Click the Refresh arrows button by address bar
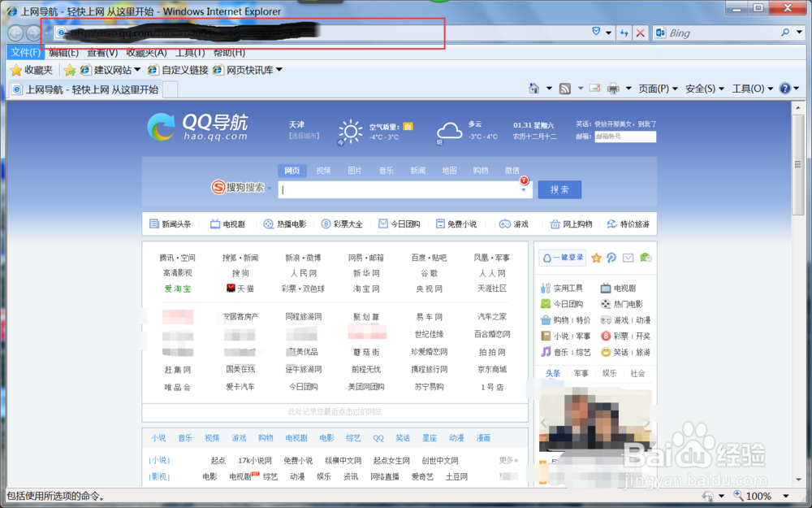The height and width of the screenshot is (508, 812). coord(624,33)
